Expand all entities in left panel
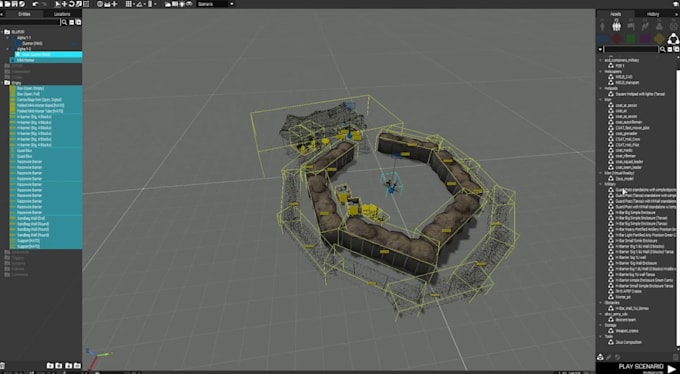The image size is (680, 374). coord(78,22)
